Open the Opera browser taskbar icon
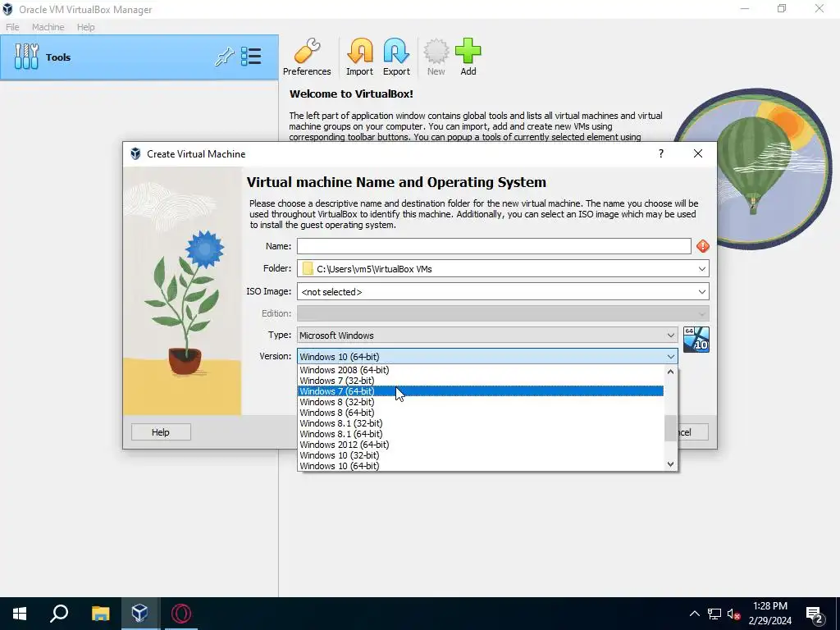The width and height of the screenshot is (840, 630). pyautogui.click(x=181, y=614)
